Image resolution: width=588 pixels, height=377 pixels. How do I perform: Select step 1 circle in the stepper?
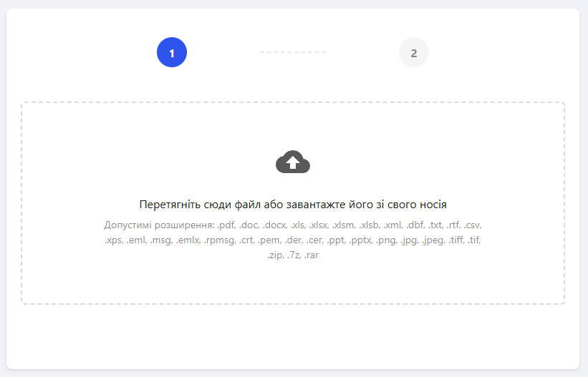tap(172, 52)
